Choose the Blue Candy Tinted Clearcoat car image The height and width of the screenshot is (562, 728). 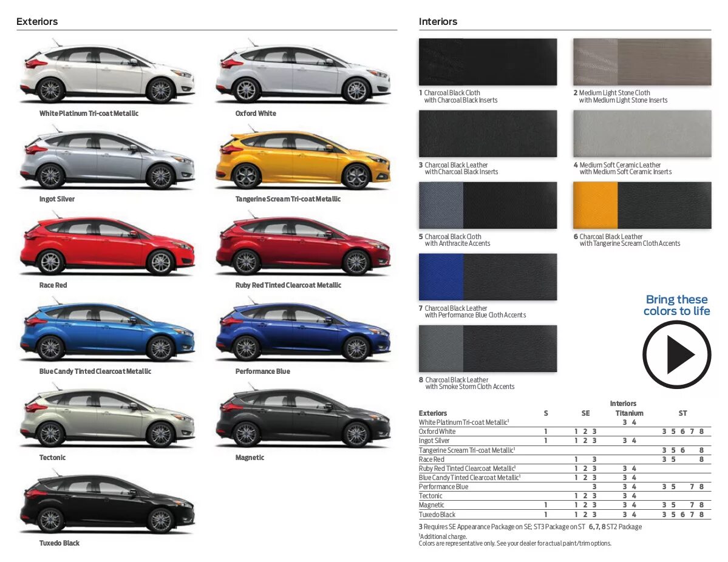coord(107,330)
